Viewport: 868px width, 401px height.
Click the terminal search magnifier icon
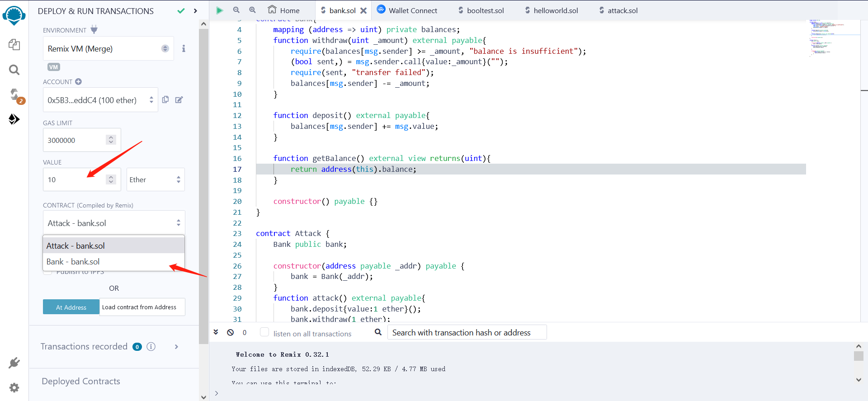tap(378, 332)
